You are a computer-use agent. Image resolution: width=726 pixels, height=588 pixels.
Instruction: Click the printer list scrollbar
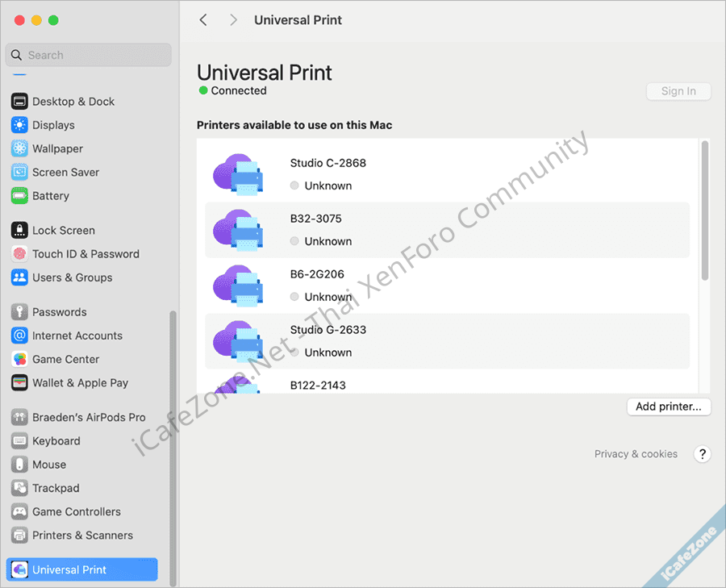[704, 211]
